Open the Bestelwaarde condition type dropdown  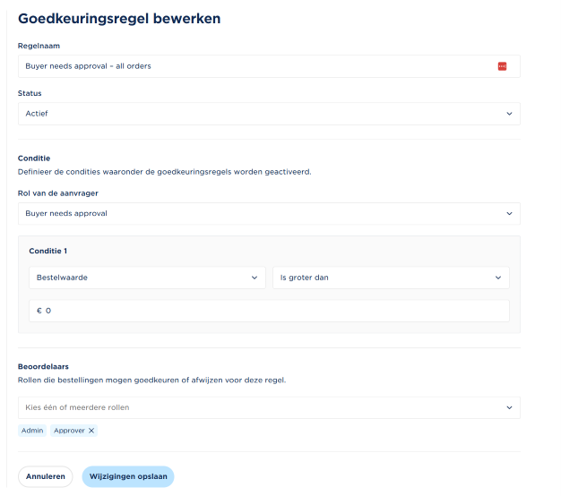click(x=147, y=278)
